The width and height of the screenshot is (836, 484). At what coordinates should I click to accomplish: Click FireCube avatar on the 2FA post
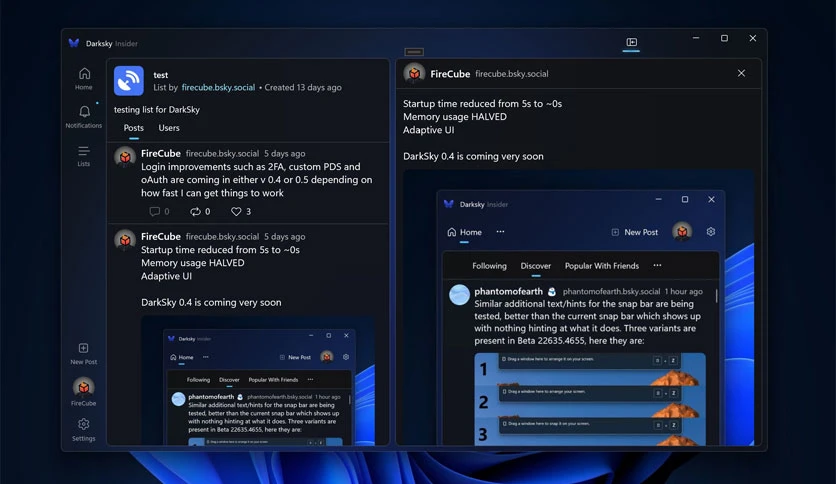pos(125,157)
